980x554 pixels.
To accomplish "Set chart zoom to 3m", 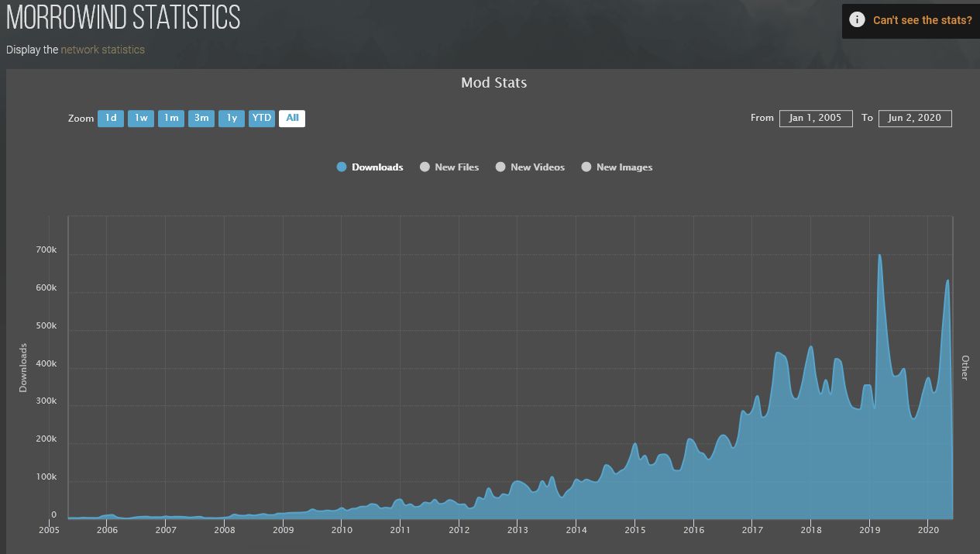I will pos(201,119).
